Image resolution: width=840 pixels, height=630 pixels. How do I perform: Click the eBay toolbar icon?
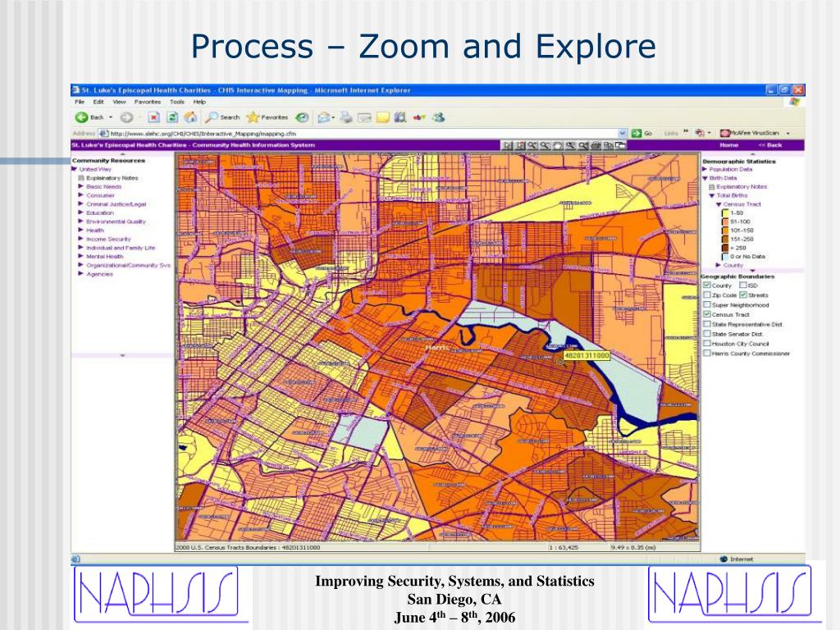[x=419, y=117]
